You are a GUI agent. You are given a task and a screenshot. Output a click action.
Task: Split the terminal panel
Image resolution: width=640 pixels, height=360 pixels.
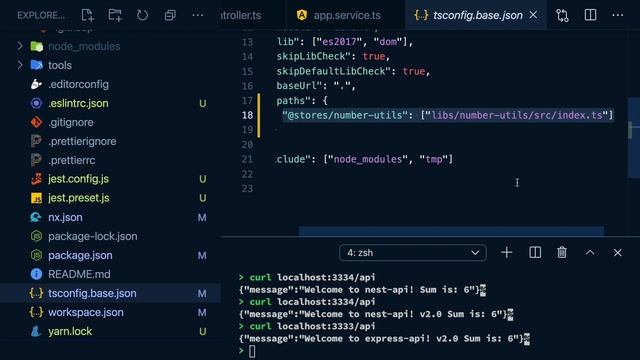(535, 253)
